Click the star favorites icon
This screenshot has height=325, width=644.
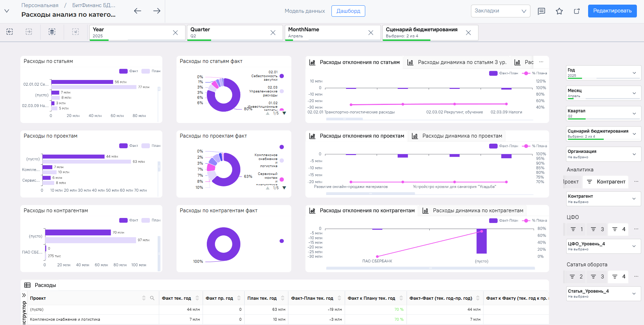click(559, 11)
